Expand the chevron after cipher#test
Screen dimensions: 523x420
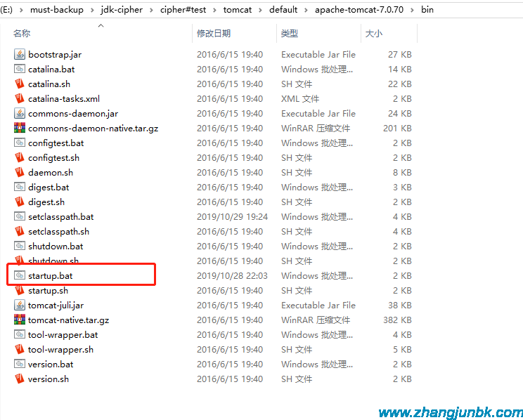point(215,10)
